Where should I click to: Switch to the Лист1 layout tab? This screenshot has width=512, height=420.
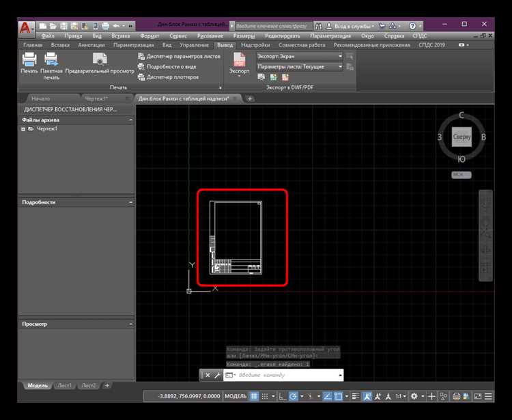(x=64, y=386)
